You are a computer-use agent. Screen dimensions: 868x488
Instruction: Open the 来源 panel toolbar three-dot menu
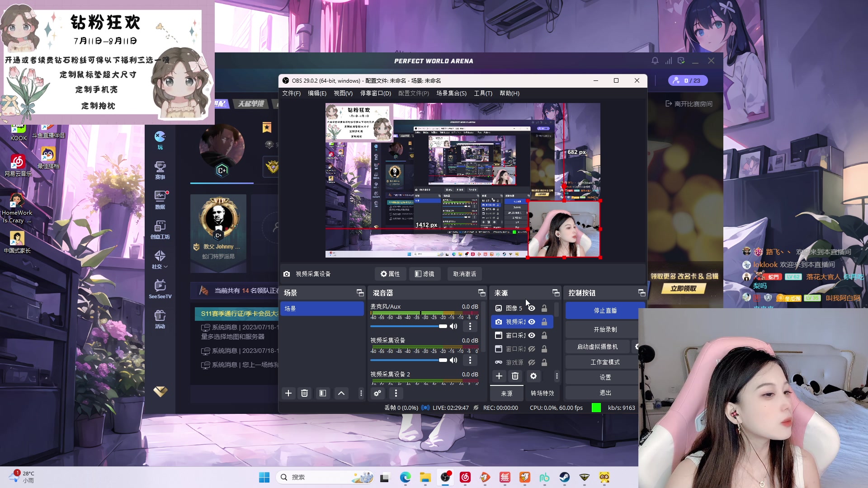(557, 376)
